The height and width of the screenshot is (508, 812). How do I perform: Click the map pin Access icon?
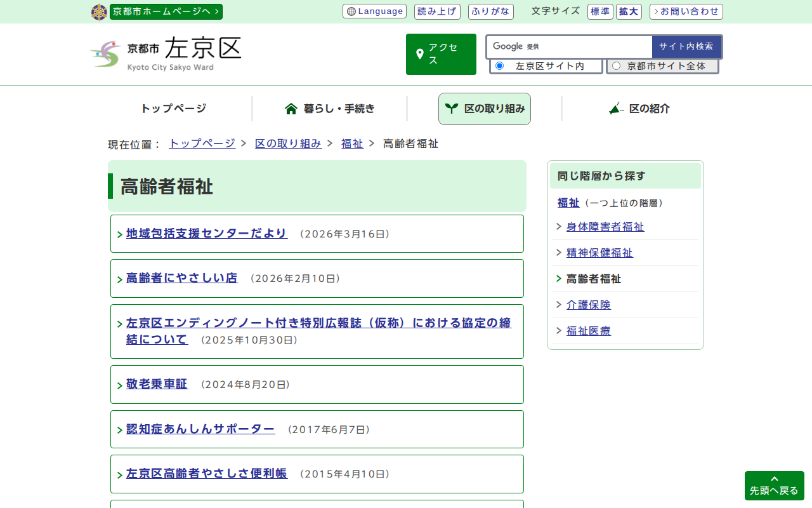coord(419,54)
